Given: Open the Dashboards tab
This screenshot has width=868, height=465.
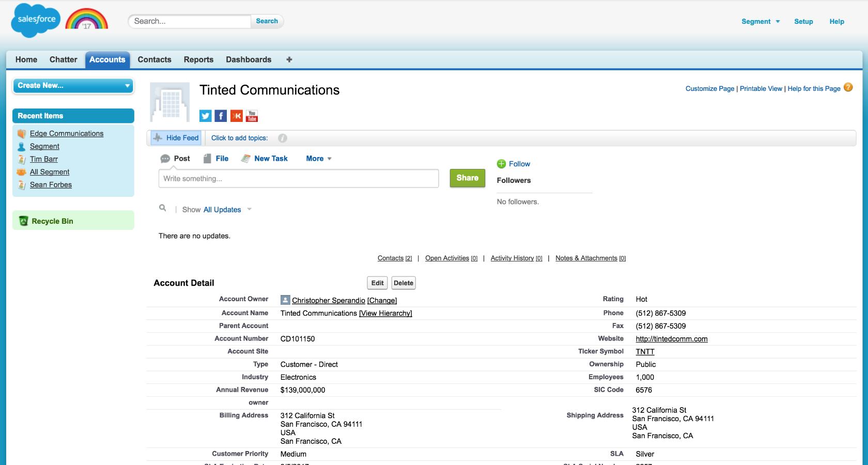Looking at the screenshot, I should [x=249, y=59].
